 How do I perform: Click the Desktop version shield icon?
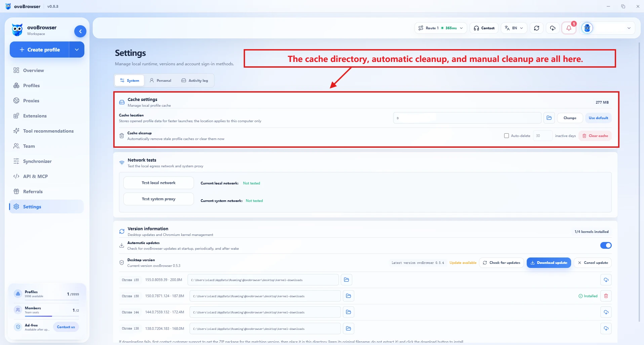(122, 263)
